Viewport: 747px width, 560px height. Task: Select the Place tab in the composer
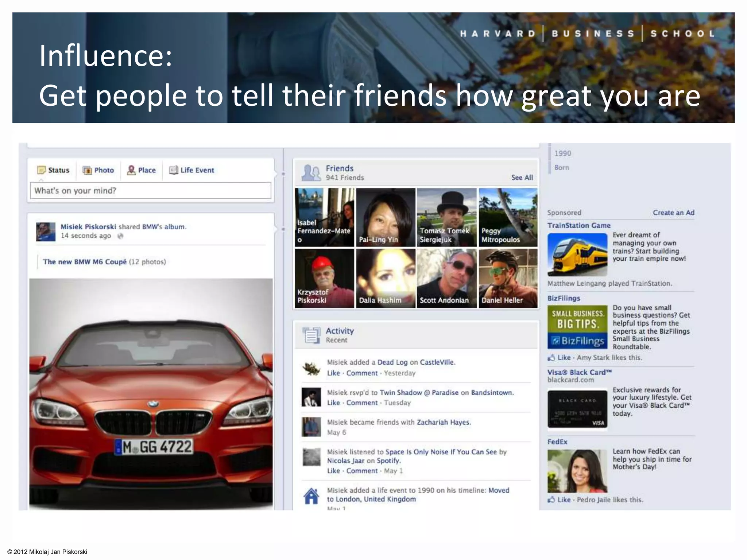(x=141, y=170)
